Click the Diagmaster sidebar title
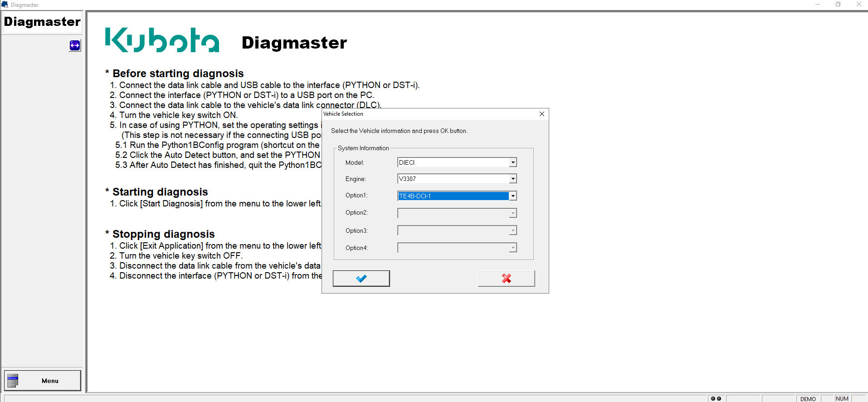The image size is (868, 402). [42, 22]
